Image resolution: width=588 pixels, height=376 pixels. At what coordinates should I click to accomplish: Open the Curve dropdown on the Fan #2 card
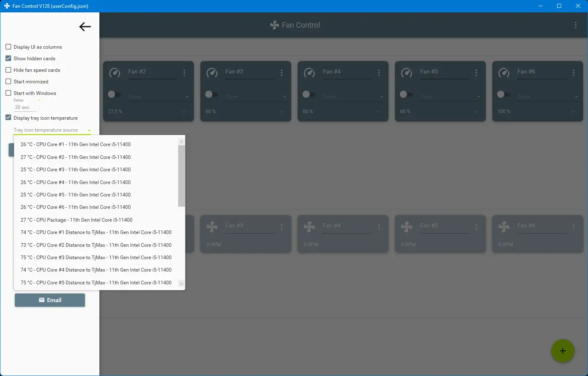(x=159, y=97)
